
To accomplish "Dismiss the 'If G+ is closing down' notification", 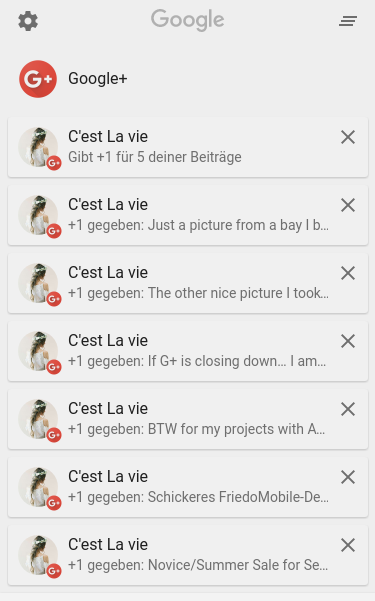I will (348, 341).
